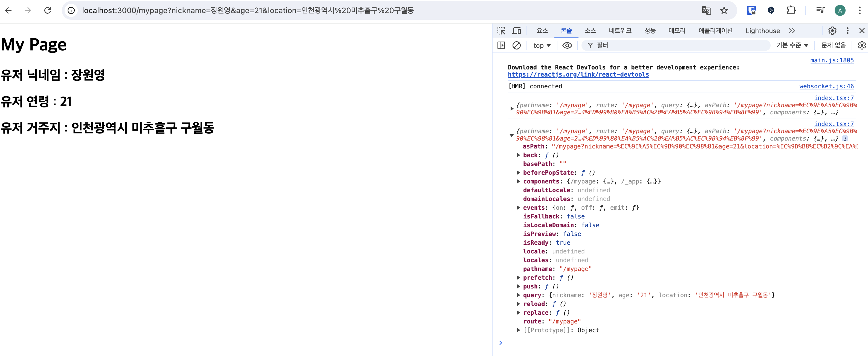Clear the console with the ban icon
Viewport: 868px width, 356px height.
[516, 45]
